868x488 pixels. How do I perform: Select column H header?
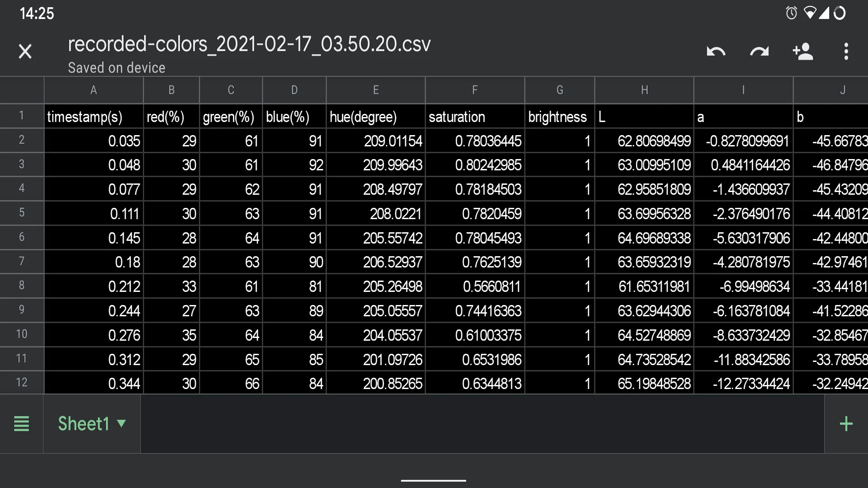(644, 90)
